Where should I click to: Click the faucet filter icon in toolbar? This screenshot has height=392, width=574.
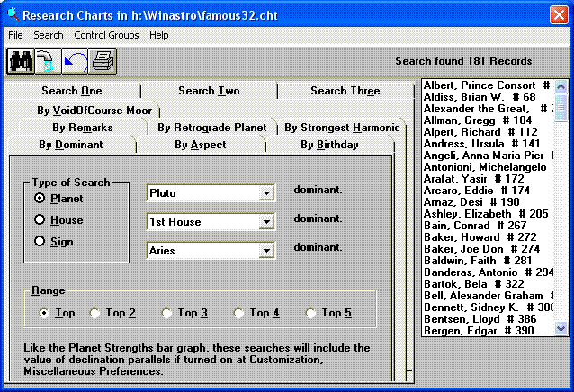coord(47,61)
